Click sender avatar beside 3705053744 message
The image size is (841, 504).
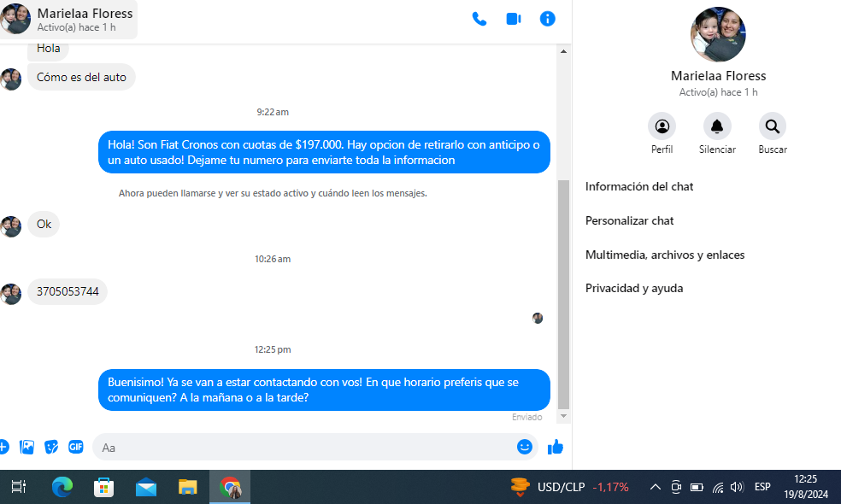pyautogui.click(x=11, y=294)
